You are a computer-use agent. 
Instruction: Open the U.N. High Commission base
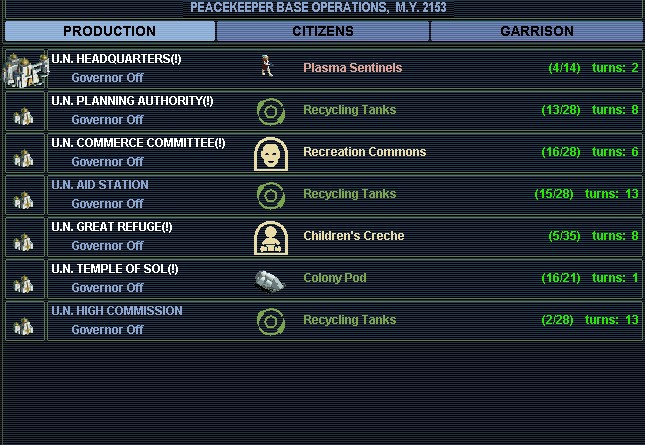[117, 311]
